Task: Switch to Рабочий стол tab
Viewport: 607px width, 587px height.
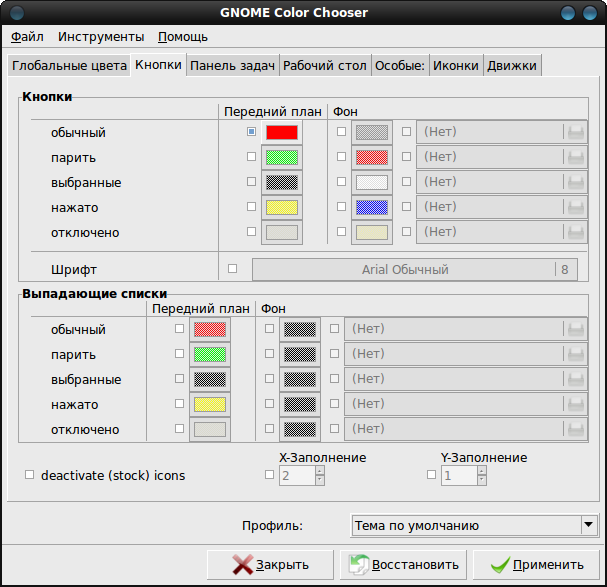Action: [325, 65]
